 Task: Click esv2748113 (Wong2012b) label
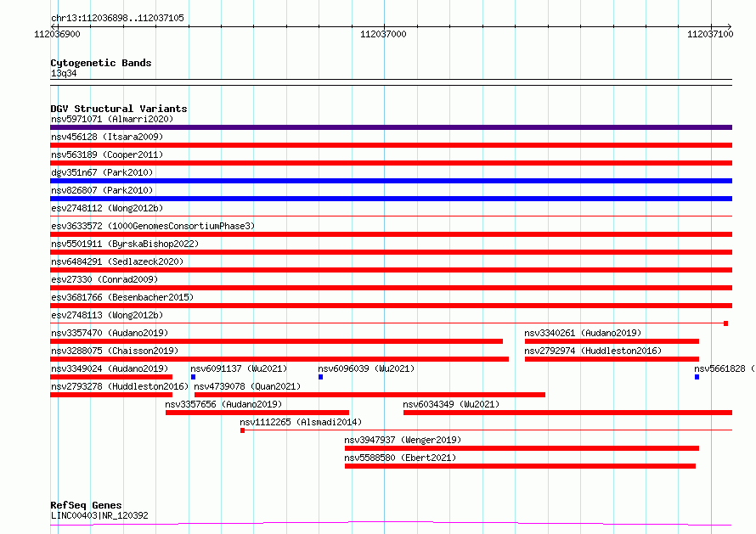[107, 315]
